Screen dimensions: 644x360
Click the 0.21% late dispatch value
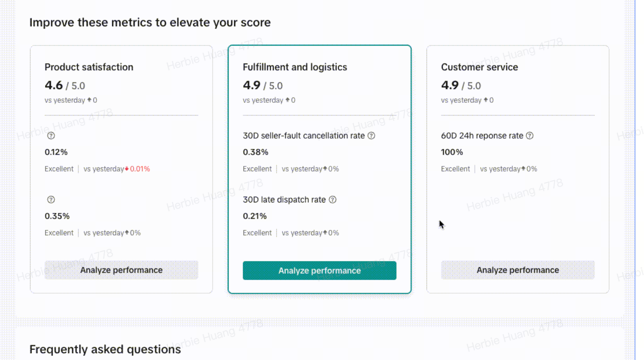coord(254,216)
